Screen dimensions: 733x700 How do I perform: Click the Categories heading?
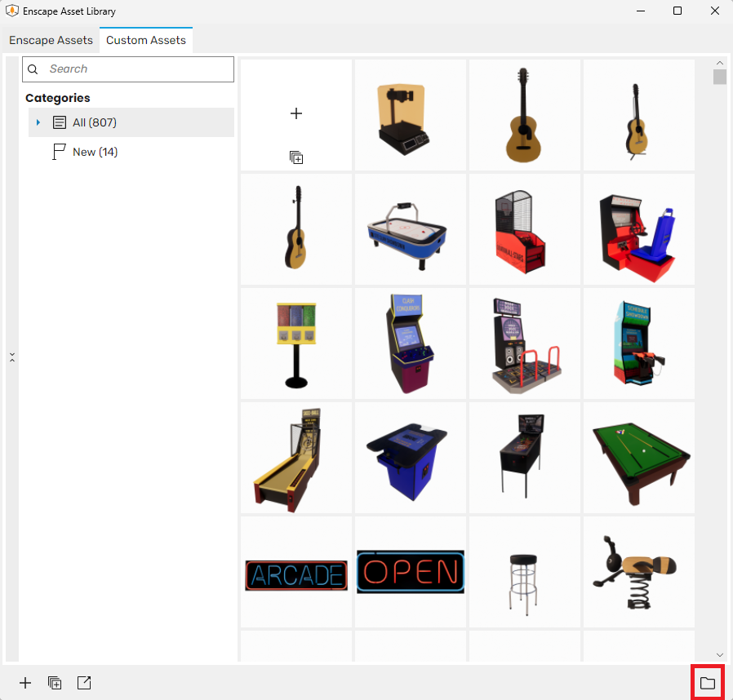coord(57,98)
